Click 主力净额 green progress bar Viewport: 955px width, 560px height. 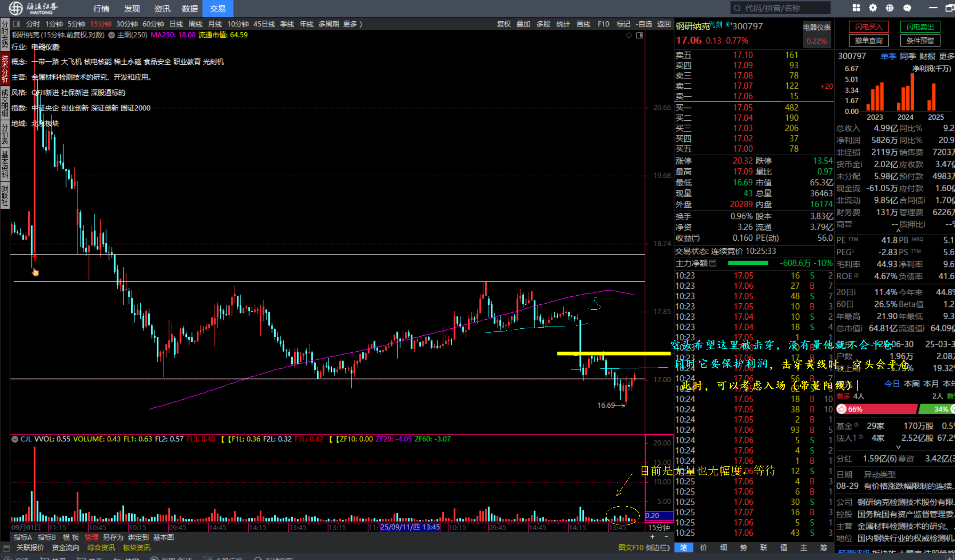click(748, 263)
